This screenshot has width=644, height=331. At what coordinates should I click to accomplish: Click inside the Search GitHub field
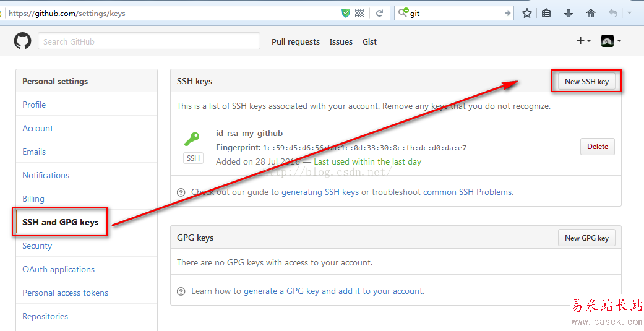pyautogui.click(x=149, y=41)
